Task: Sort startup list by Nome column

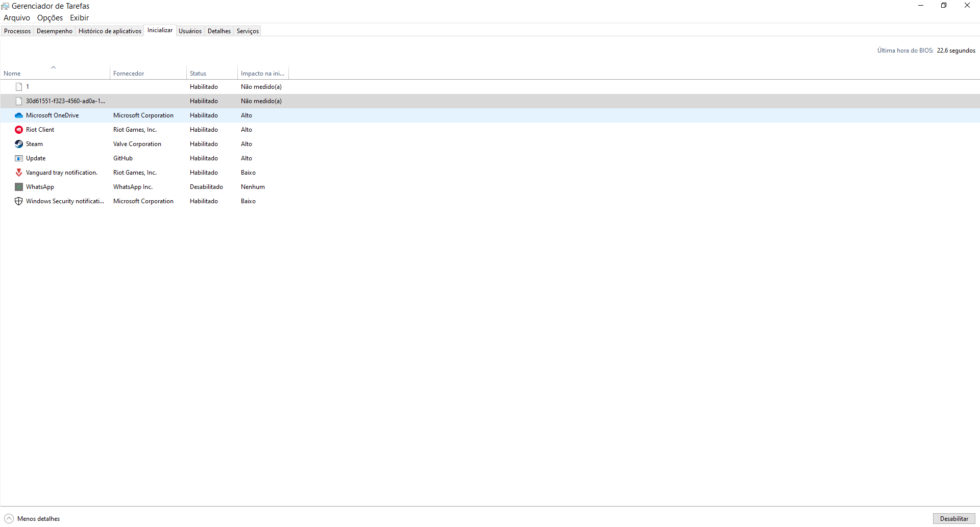Action: click(x=12, y=74)
